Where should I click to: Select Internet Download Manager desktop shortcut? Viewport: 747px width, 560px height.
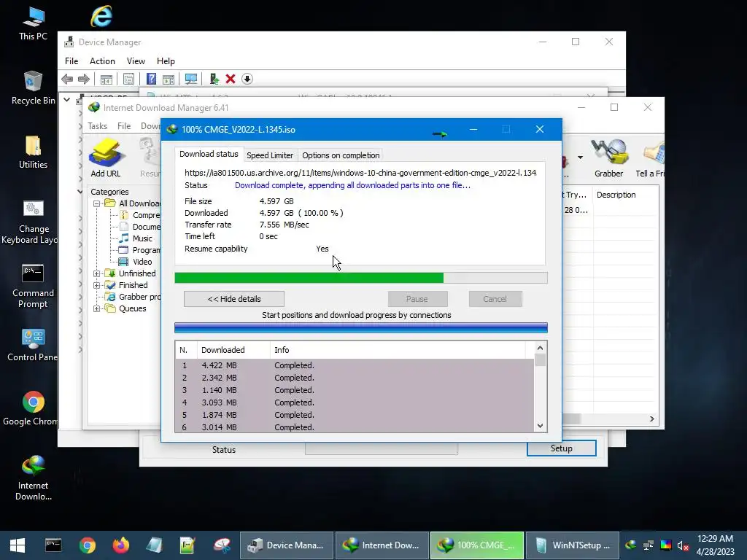click(x=33, y=478)
